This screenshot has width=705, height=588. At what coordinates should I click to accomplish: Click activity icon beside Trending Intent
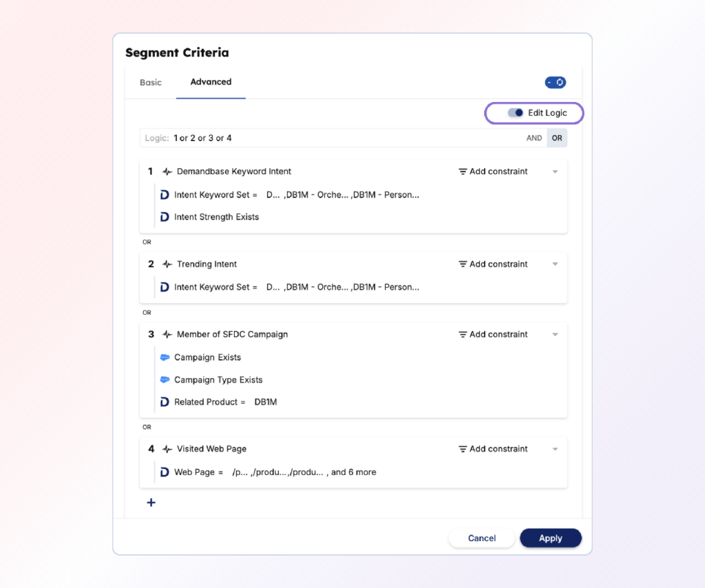coord(167,264)
